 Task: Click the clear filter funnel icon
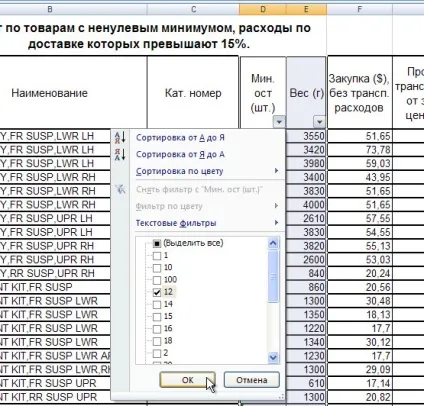tap(120, 189)
